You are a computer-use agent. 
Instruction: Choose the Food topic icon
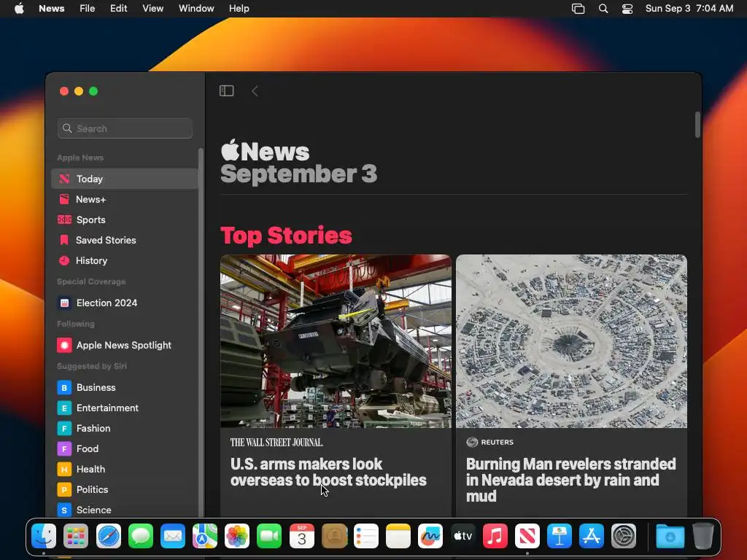pyautogui.click(x=64, y=448)
